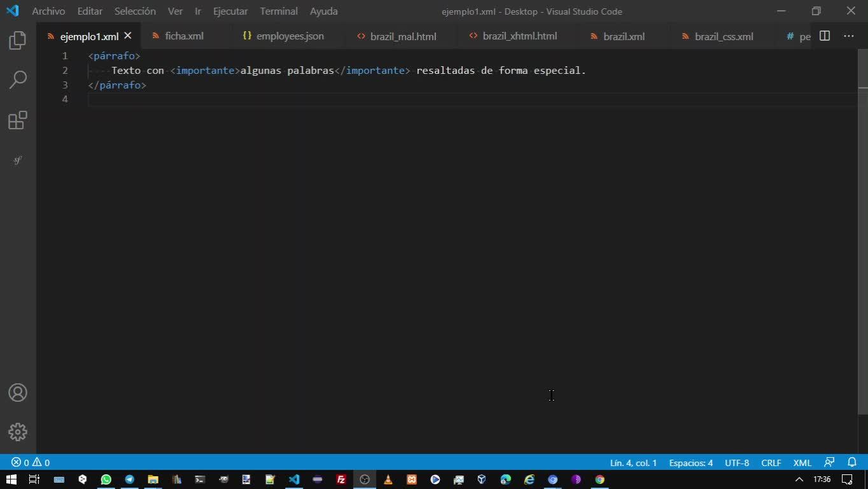Select the ejemplo1.xml tab
Viewport: 868px width, 489px height.
(x=89, y=36)
